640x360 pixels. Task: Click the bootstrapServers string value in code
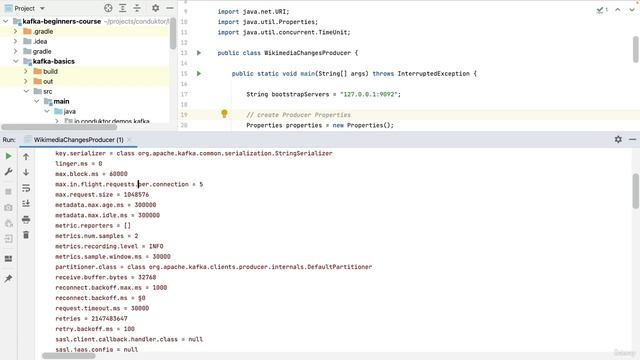pos(369,94)
